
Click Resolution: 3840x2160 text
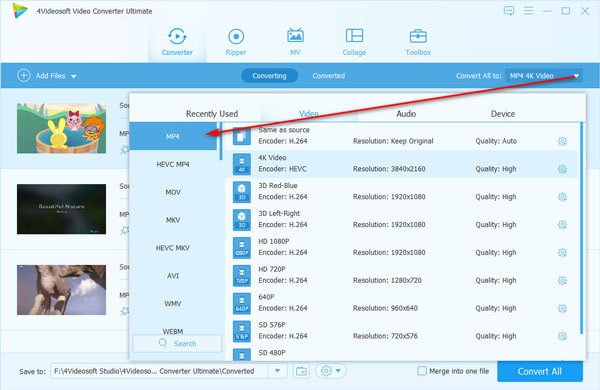(389, 169)
